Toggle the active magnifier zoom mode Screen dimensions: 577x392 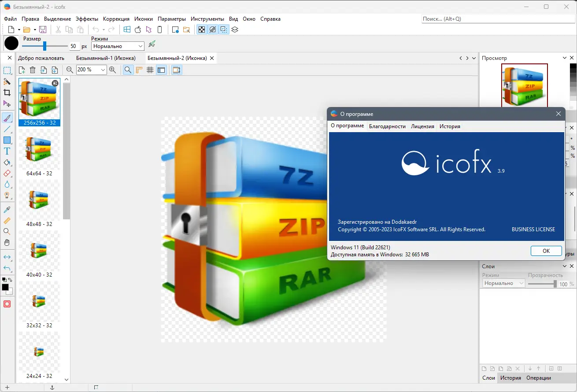[128, 70]
